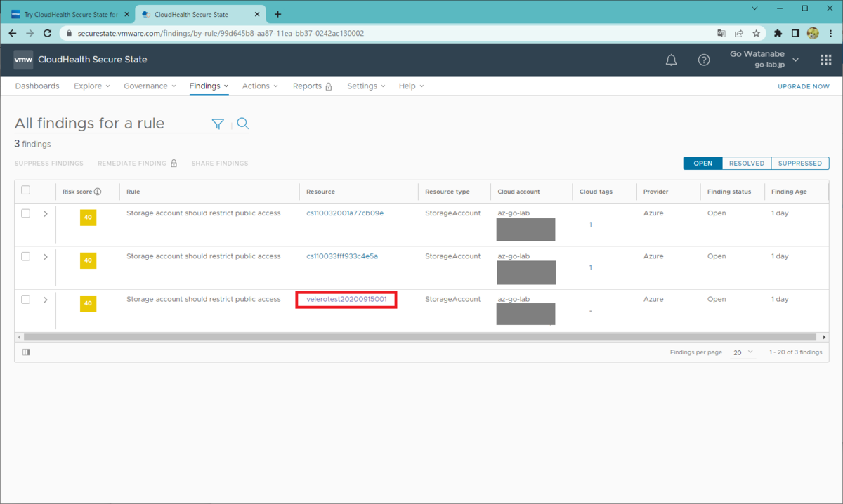Viewport: 843px width, 504px height.
Task: Open the VMware apps grid icon
Action: (826, 60)
